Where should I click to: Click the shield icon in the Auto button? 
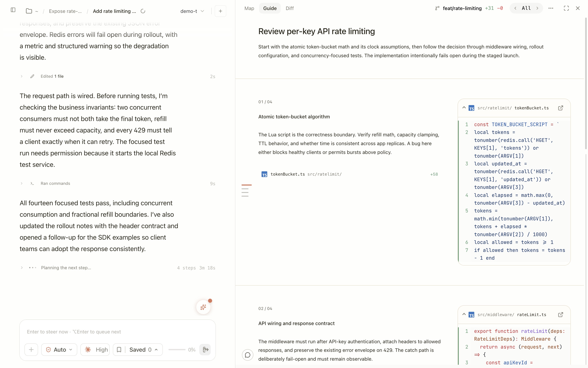[x=48, y=350]
